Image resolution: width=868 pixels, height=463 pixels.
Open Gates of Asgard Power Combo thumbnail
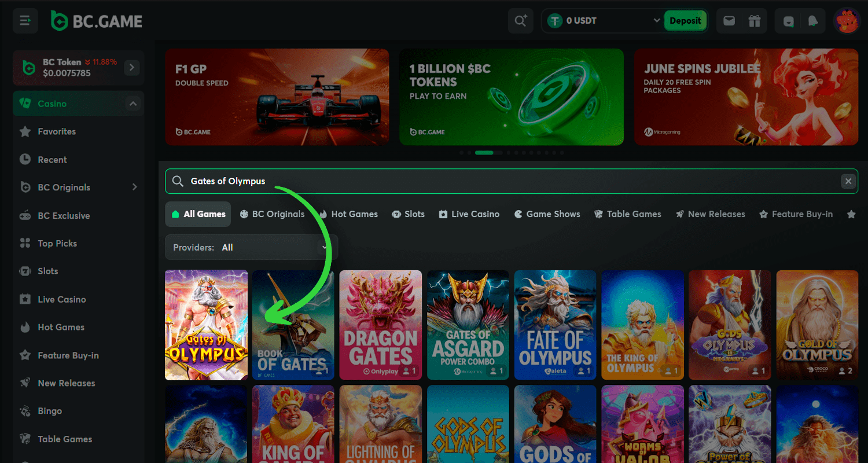pyautogui.click(x=468, y=325)
